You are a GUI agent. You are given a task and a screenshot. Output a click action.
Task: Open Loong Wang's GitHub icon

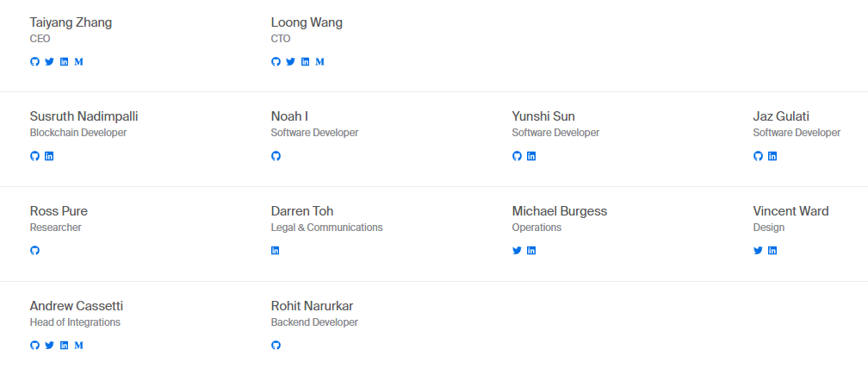point(276,61)
